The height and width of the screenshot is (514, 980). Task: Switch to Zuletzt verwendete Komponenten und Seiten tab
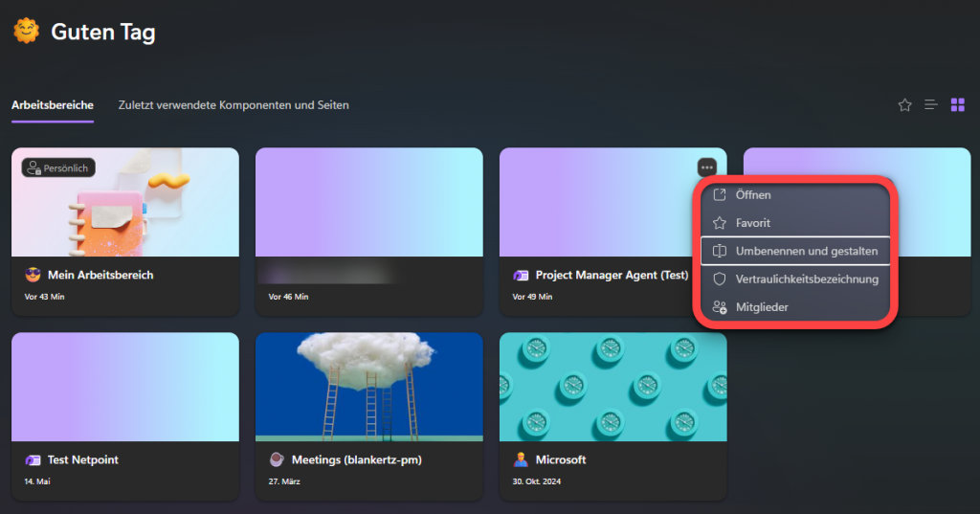[234, 105]
